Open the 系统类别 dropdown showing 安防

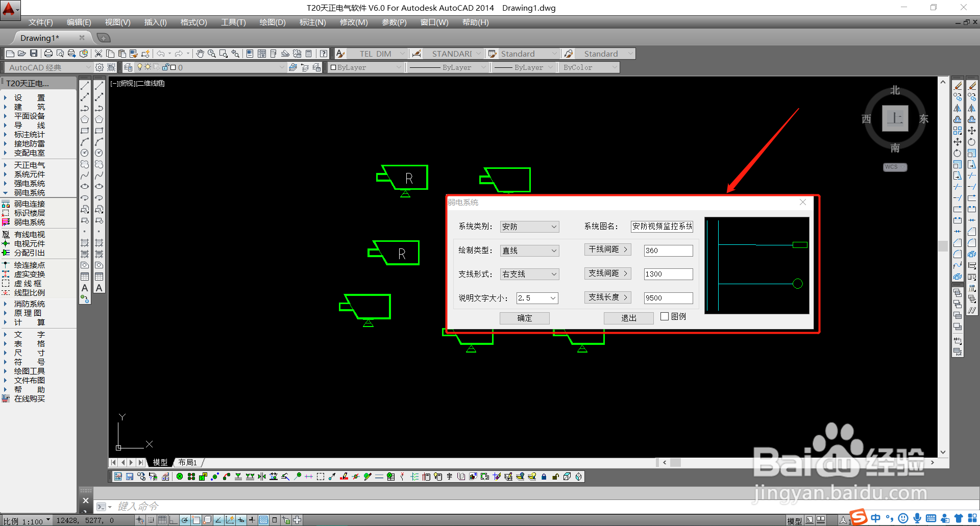point(529,227)
